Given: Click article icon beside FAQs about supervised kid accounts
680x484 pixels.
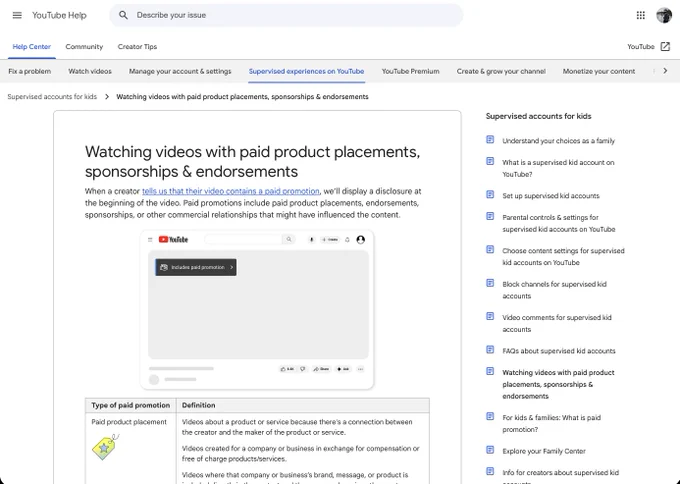Looking at the screenshot, I should tap(490, 350).
